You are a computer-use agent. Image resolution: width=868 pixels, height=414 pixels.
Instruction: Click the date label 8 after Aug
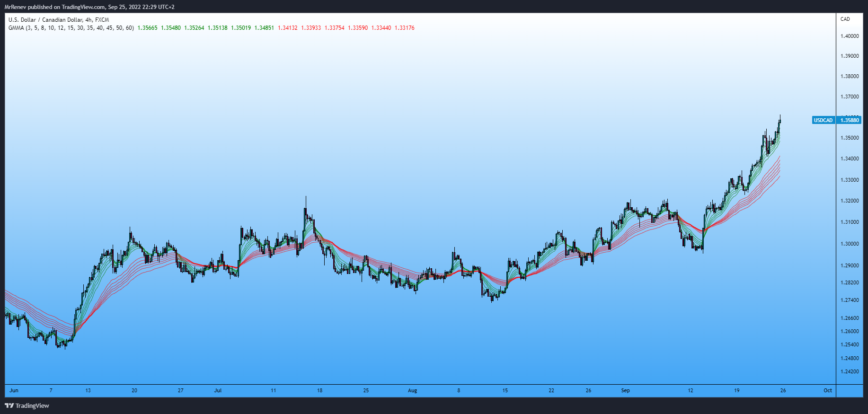459,390
